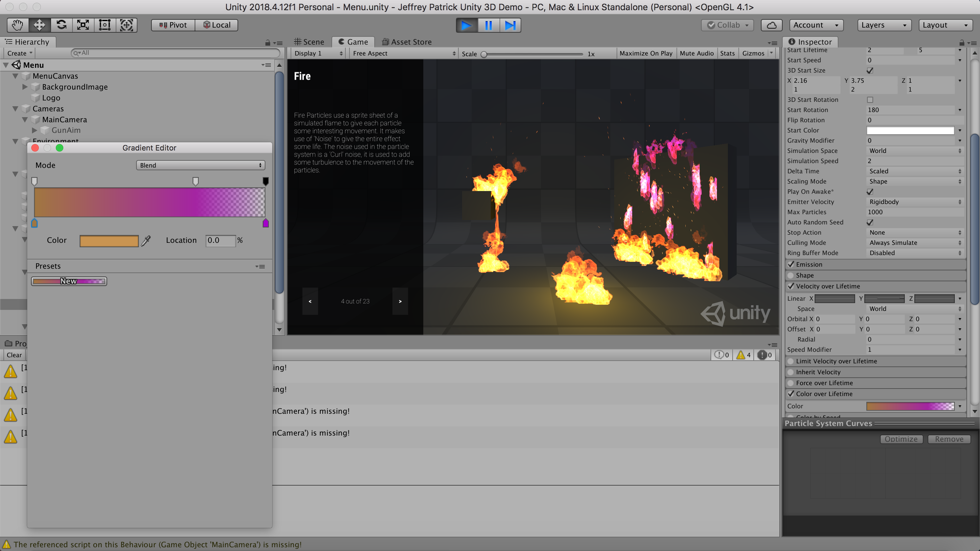Enable the Shape module
Viewport: 980px width, 551px height.
791,275
